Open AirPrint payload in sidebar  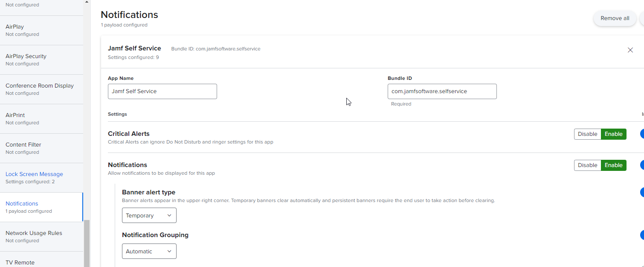coord(41,119)
